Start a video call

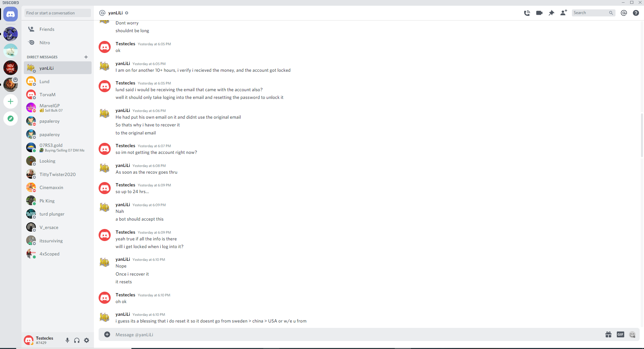[x=539, y=13]
